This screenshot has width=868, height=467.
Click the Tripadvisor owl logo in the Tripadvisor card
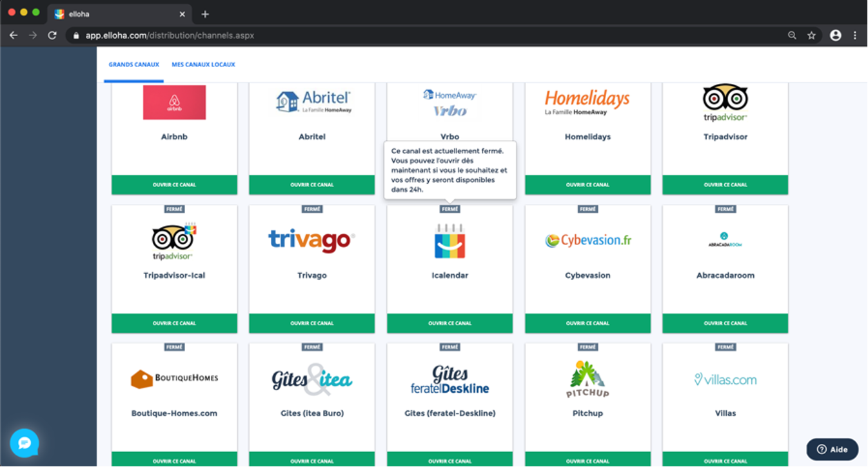click(x=725, y=103)
